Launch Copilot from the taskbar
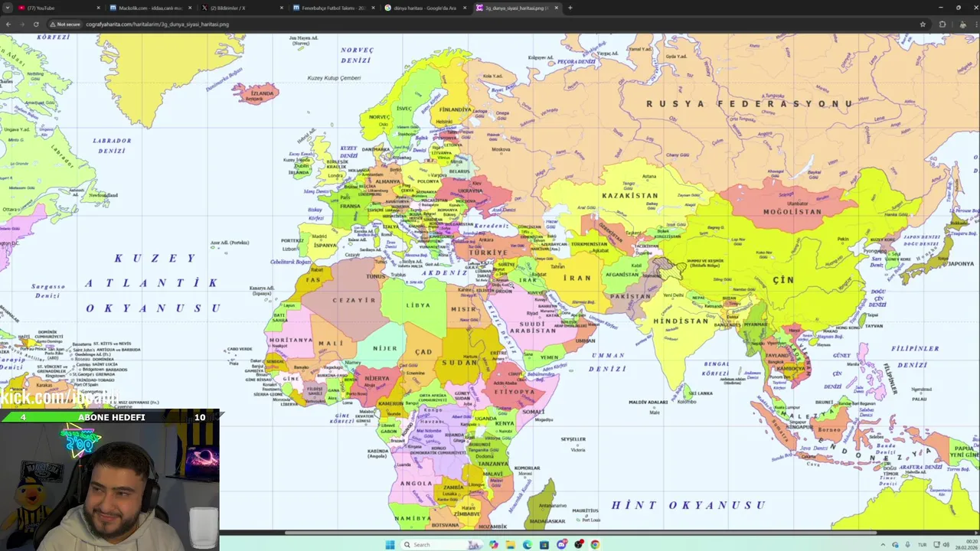This screenshot has width=980, height=551. click(494, 545)
